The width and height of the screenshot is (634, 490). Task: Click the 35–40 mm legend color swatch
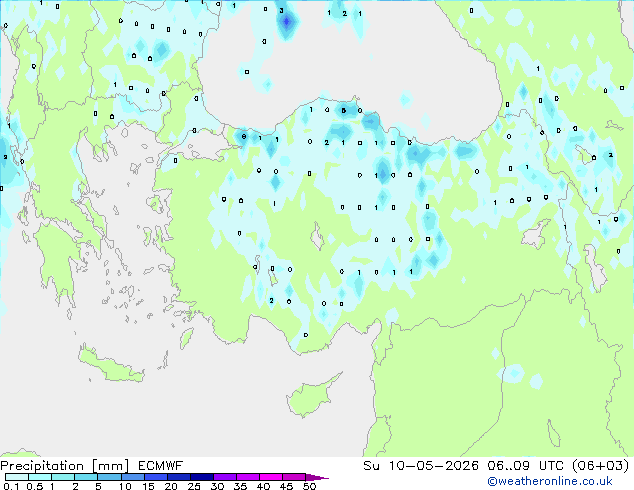point(247,477)
